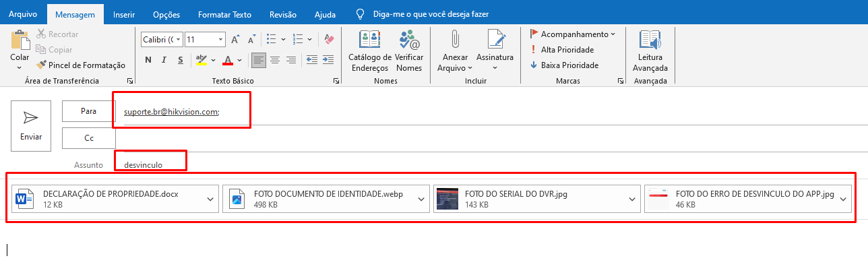Click the Pincel de Formatação brush

(x=82, y=65)
